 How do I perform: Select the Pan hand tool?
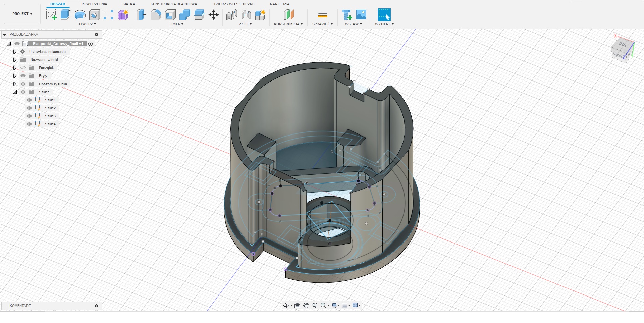click(x=306, y=305)
